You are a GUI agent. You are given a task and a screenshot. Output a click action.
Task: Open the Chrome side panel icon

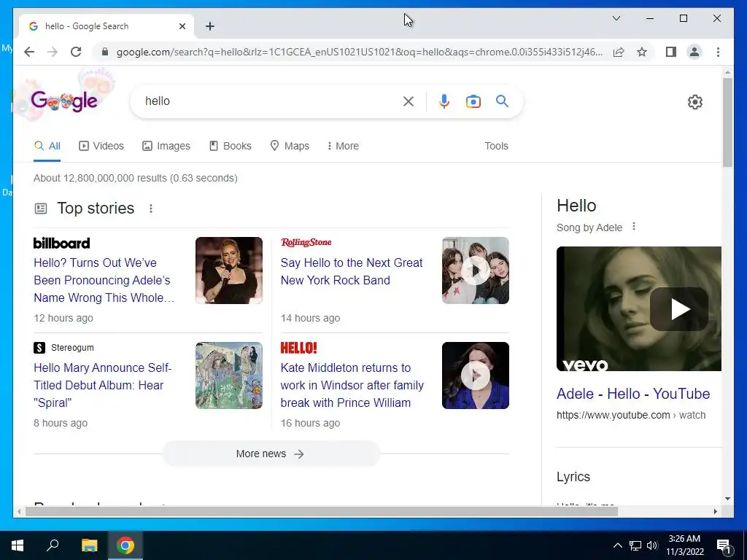point(671,52)
